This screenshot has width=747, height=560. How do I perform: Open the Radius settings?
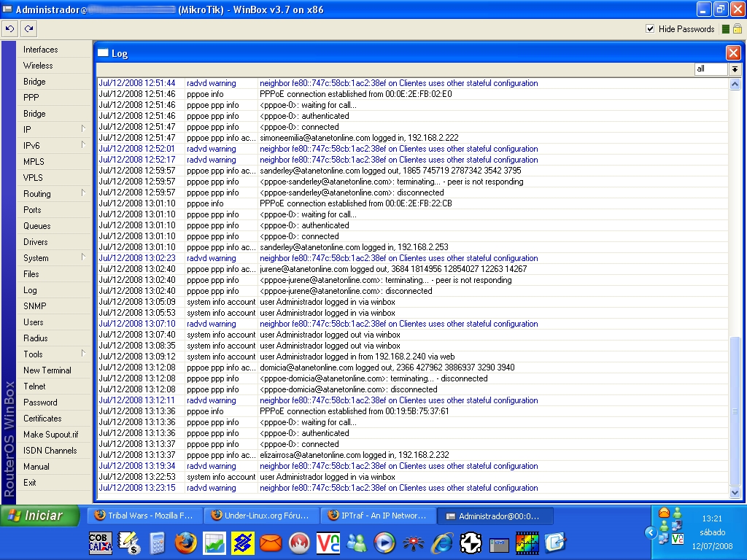click(x=36, y=338)
